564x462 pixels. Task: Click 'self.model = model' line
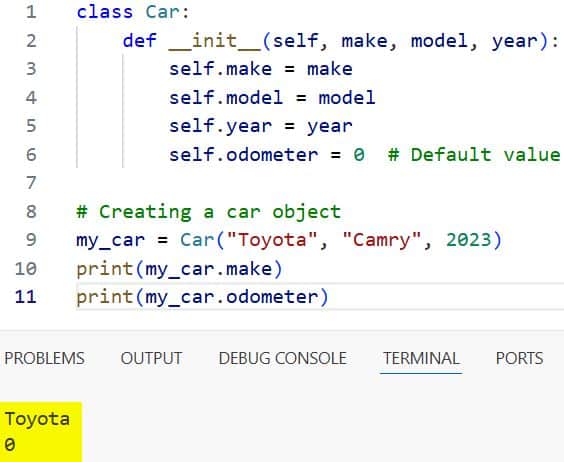272,98
